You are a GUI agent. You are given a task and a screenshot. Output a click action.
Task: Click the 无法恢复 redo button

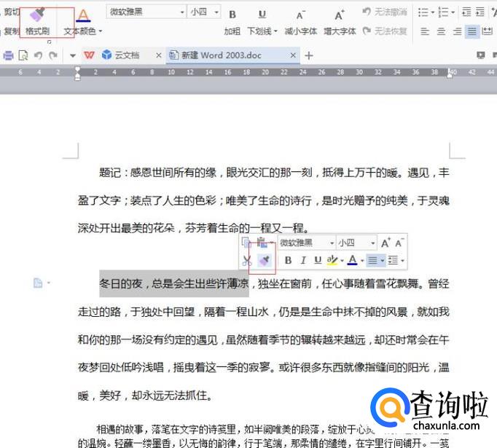(385, 31)
